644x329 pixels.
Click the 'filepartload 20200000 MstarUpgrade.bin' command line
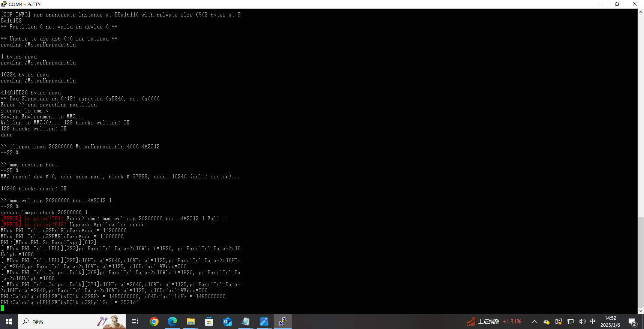pyautogui.click(x=80, y=147)
